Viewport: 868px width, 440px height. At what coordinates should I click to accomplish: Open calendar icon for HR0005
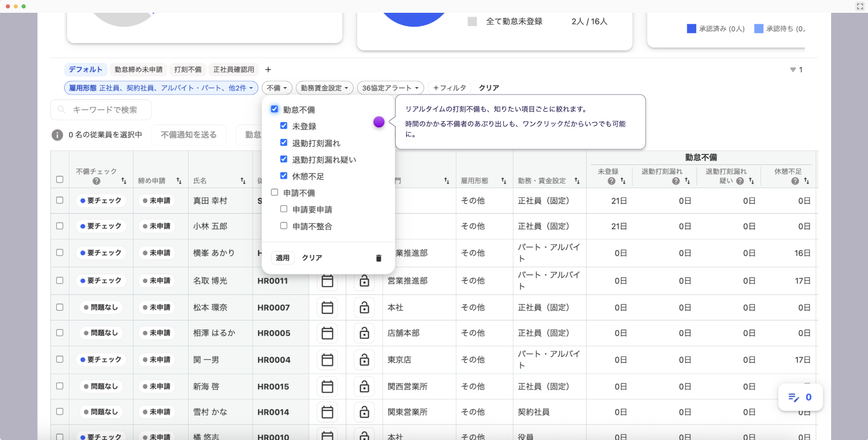327,333
